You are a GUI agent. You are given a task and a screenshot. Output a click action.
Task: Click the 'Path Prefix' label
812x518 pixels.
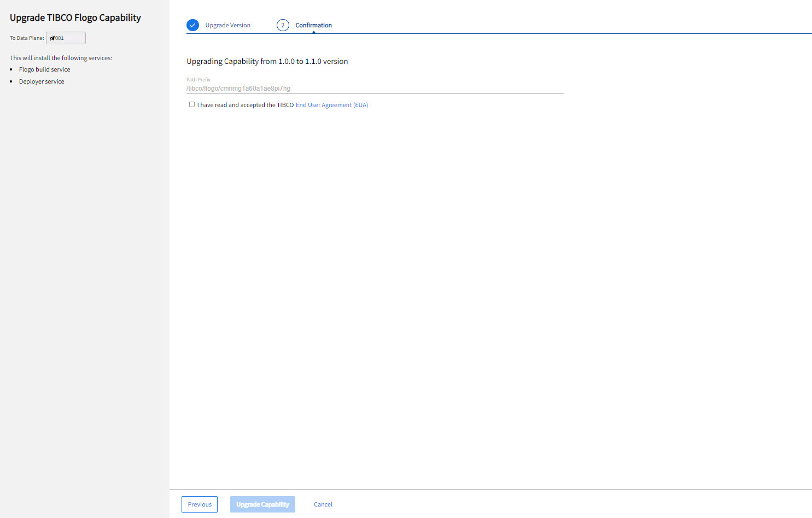pyautogui.click(x=198, y=79)
